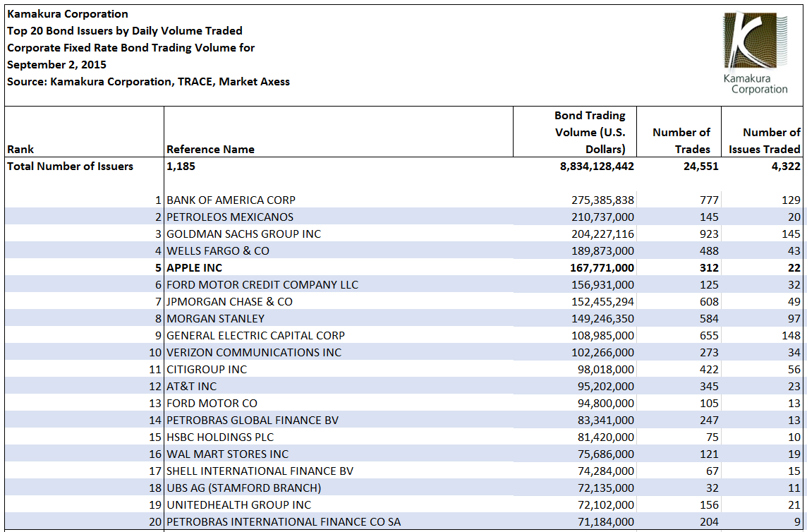The image size is (807, 532).
Task: Click GE Capital issues traded 148
Action: point(791,335)
